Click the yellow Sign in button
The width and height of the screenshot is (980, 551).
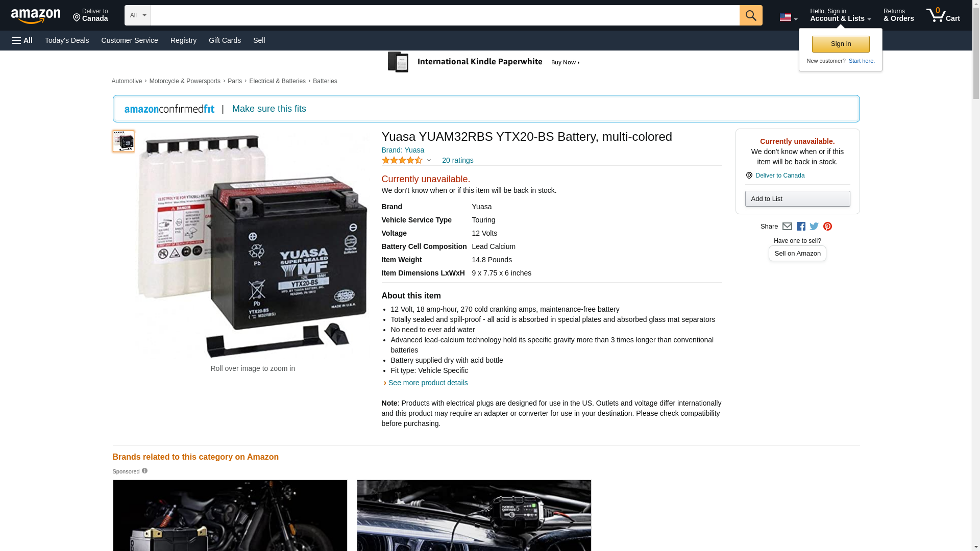tap(841, 44)
